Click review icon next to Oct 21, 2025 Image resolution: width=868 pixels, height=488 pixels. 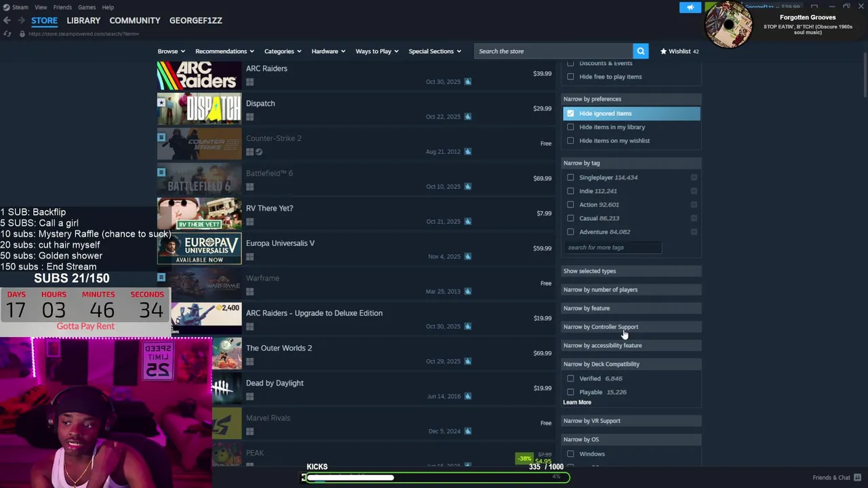pos(468,222)
